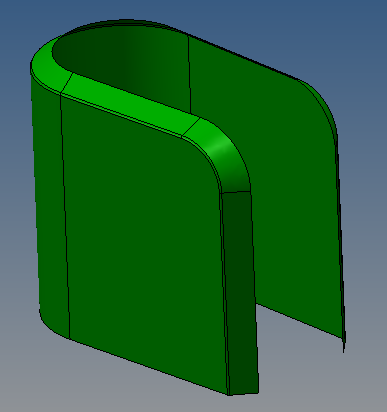Pick the vertical seam line inside cavity
This screenshot has width=387, height=412.
pyautogui.click(x=189, y=74)
